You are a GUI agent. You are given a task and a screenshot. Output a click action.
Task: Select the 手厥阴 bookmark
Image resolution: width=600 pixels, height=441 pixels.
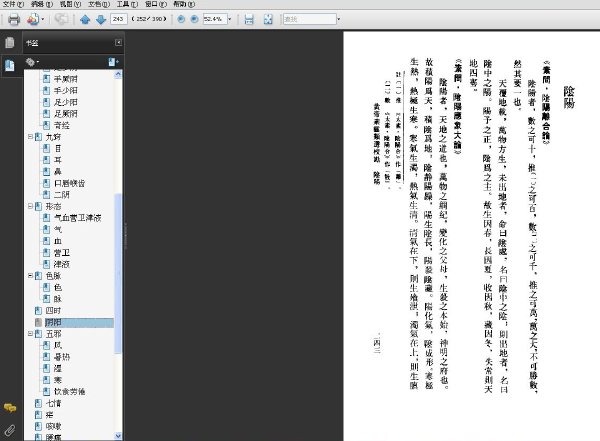(65, 79)
